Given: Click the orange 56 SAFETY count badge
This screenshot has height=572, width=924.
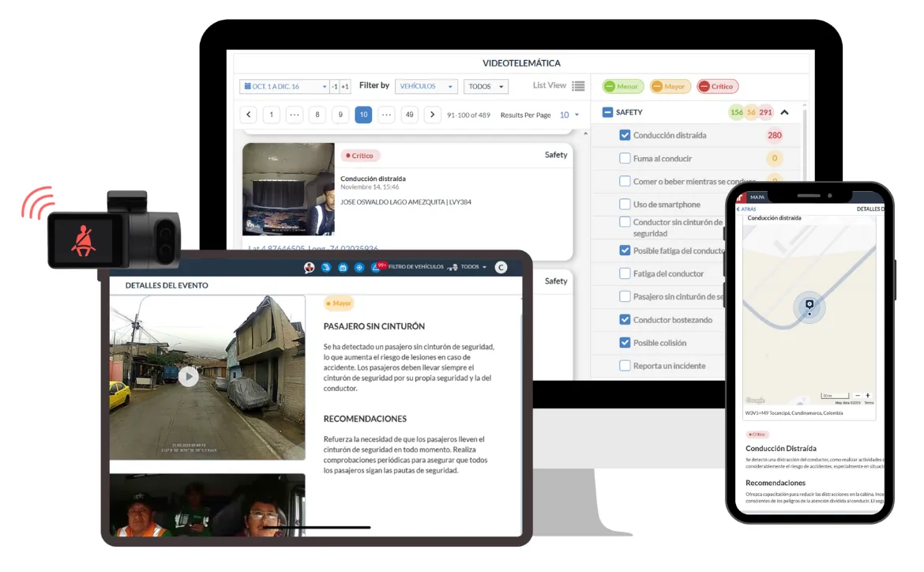Looking at the screenshot, I should (751, 112).
